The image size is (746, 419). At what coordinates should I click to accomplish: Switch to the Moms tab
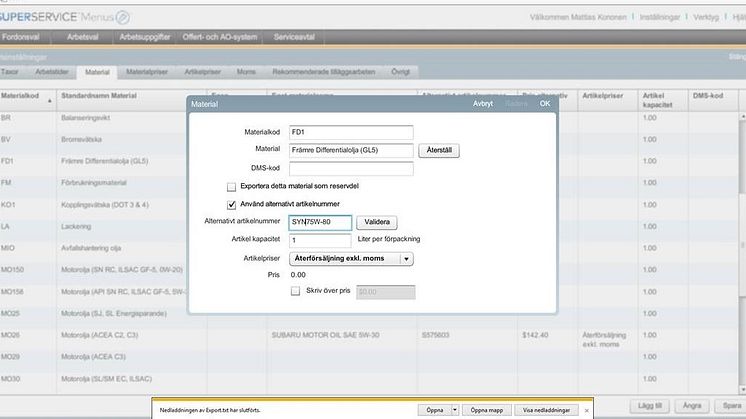point(246,72)
